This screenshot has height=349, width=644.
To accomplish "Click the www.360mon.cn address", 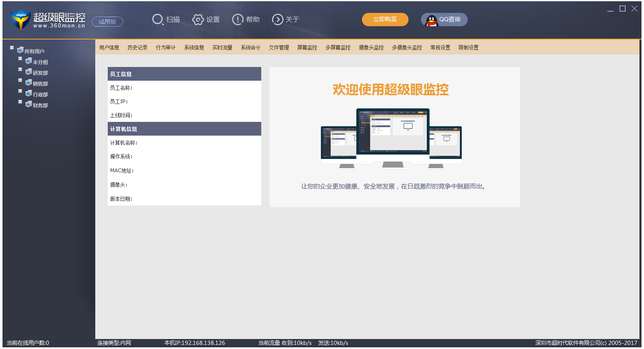I will [59, 26].
